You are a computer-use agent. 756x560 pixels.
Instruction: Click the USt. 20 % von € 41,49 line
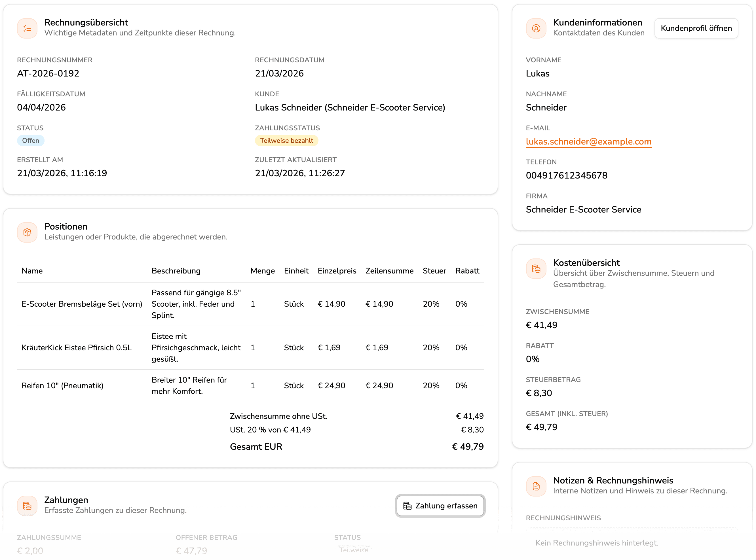click(270, 429)
